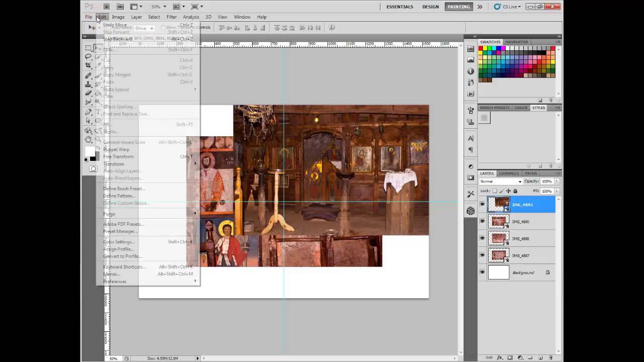Viewport: 644px width, 362px height.
Task: Choose Puppet Warp in Edit menu
Action: point(116,149)
